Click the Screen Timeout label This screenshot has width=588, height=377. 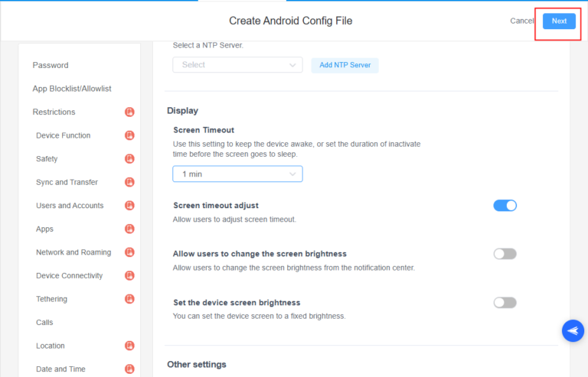tap(204, 130)
